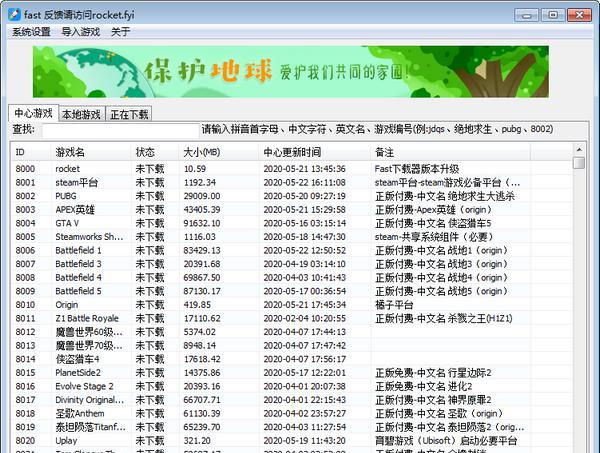The width and height of the screenshot is (600, 453).
Task: Sort by the 大小(MB) column header
Action: click(218, 152)
